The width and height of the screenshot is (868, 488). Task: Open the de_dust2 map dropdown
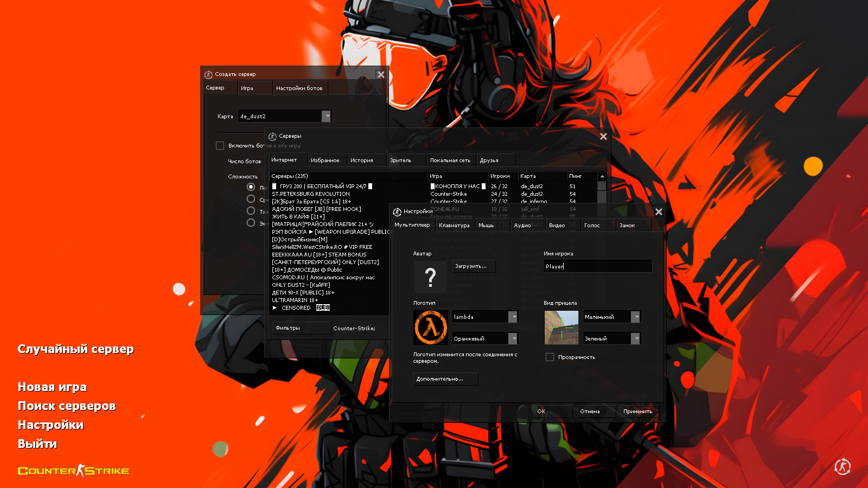point(326,116)
